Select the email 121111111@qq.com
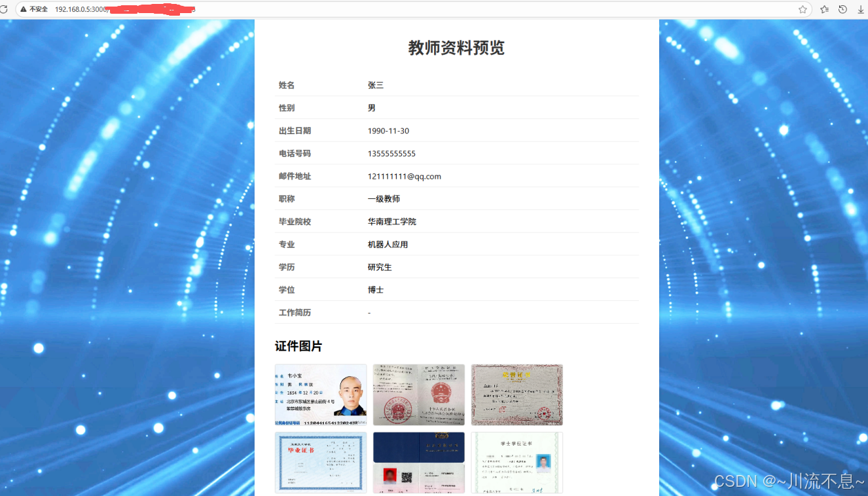This screenshot has width=868, height=496. pos(405,176)
